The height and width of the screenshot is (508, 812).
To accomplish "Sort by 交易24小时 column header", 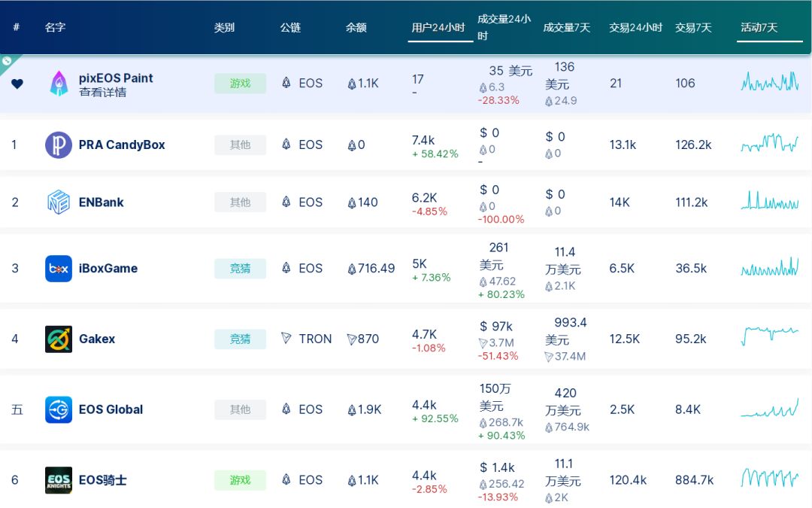I will [635, 28].
